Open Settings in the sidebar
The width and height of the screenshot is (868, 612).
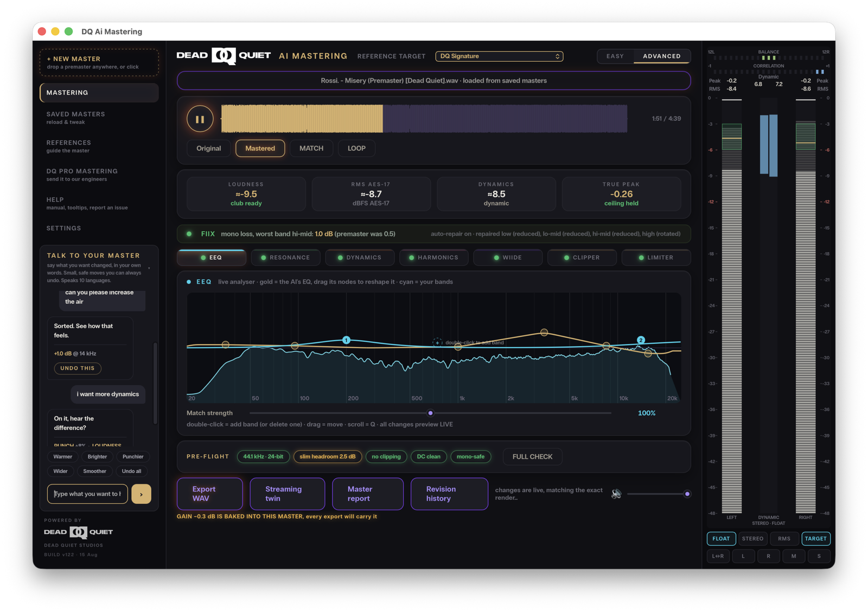tap(99, 228)
